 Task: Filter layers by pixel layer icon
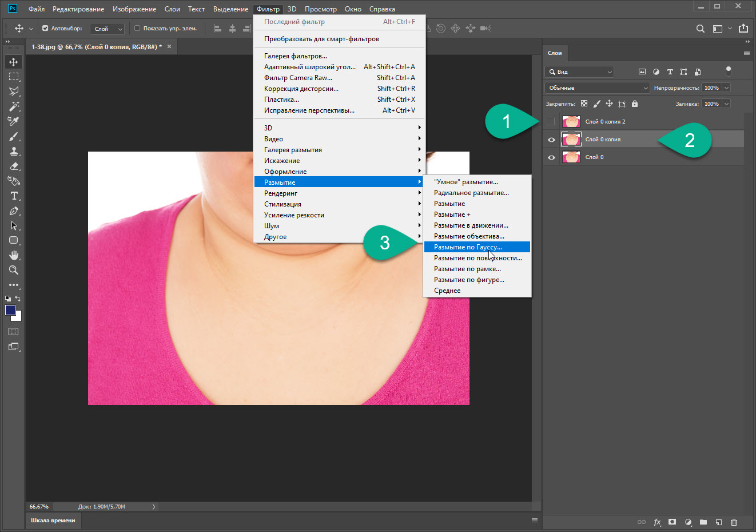click(x=642, y=72)
